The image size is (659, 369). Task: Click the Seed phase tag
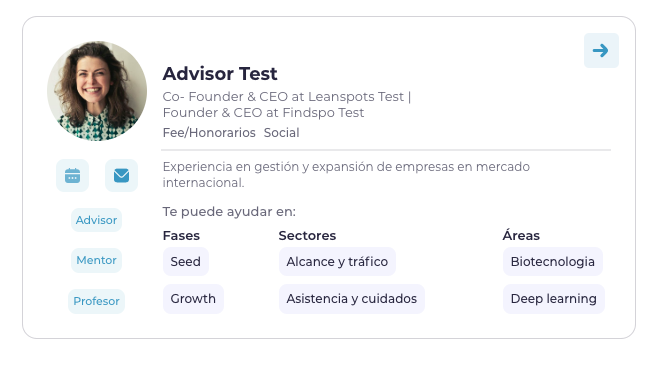click(x=185, y=261)
